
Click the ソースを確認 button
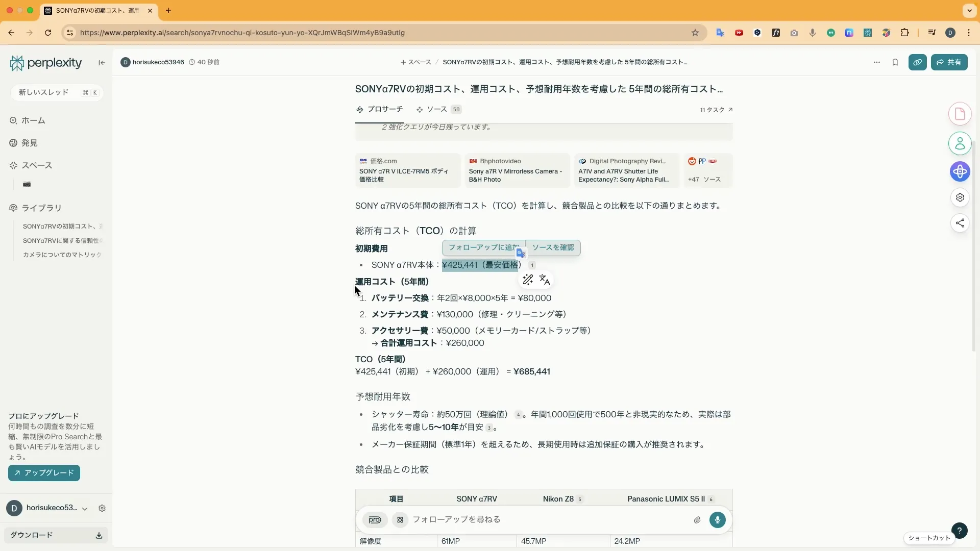click(554, 248)
